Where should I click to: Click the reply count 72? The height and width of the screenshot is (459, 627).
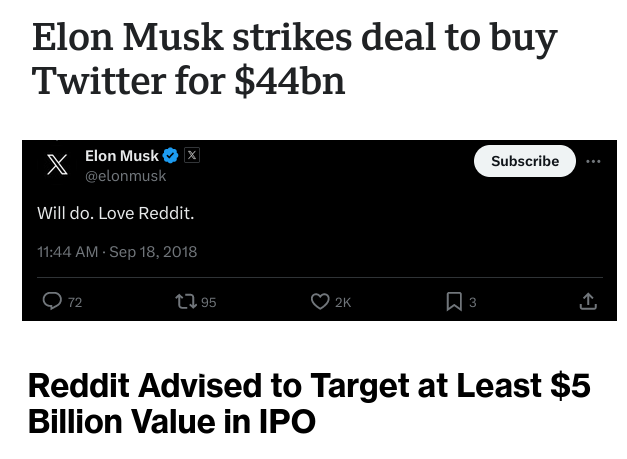pos(75,302)
